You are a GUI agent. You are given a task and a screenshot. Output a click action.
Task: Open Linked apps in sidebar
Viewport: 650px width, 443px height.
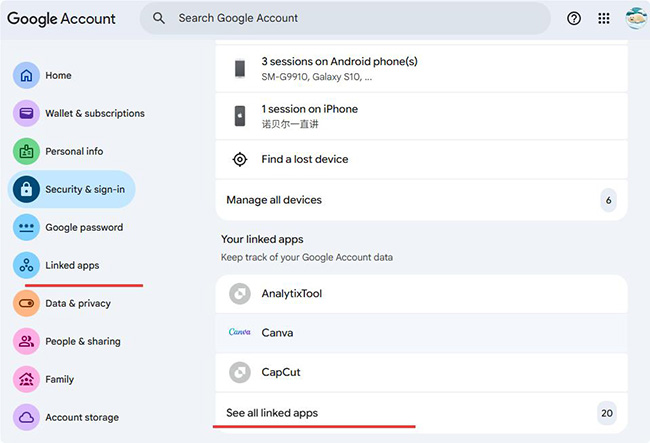tap(72, 265)
